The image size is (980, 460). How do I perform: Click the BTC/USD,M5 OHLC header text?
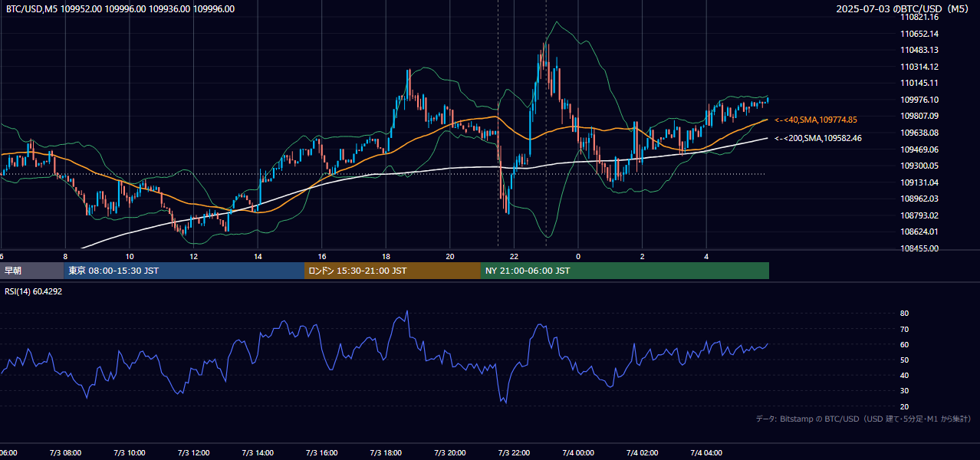point(120,9)
